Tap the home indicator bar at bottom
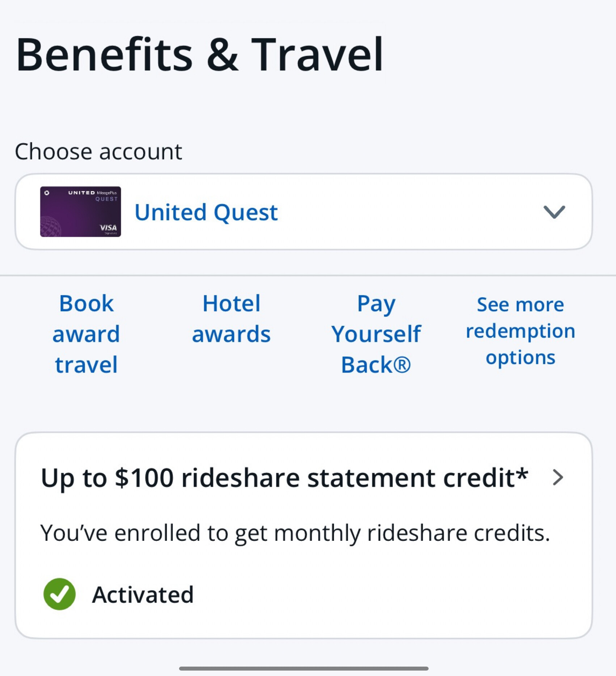This screenshot has height=676, width=616. click(304, 668)
